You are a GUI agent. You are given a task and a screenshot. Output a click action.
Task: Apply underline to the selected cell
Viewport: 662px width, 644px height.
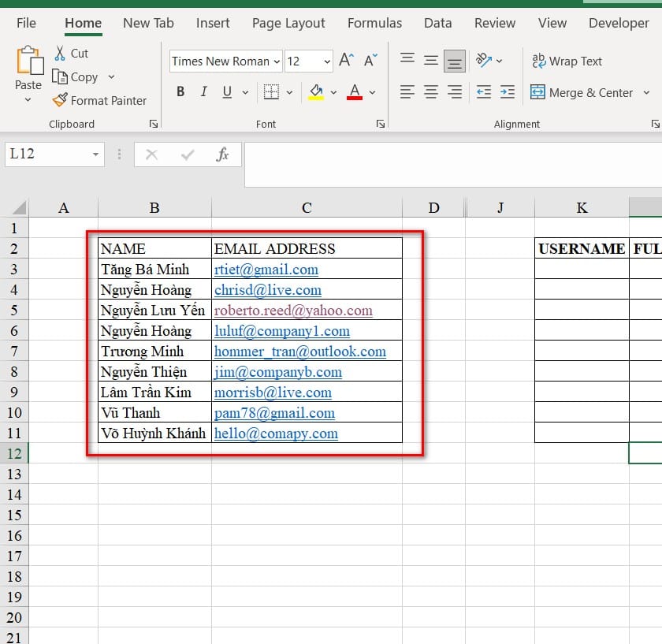pyautogui.click(x=225, y=92)
